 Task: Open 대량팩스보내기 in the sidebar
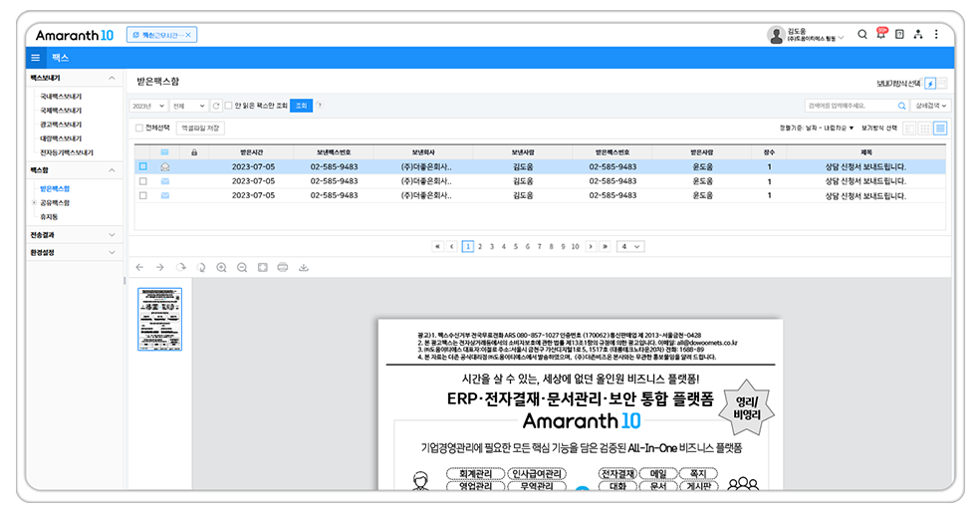click(62, 138)
